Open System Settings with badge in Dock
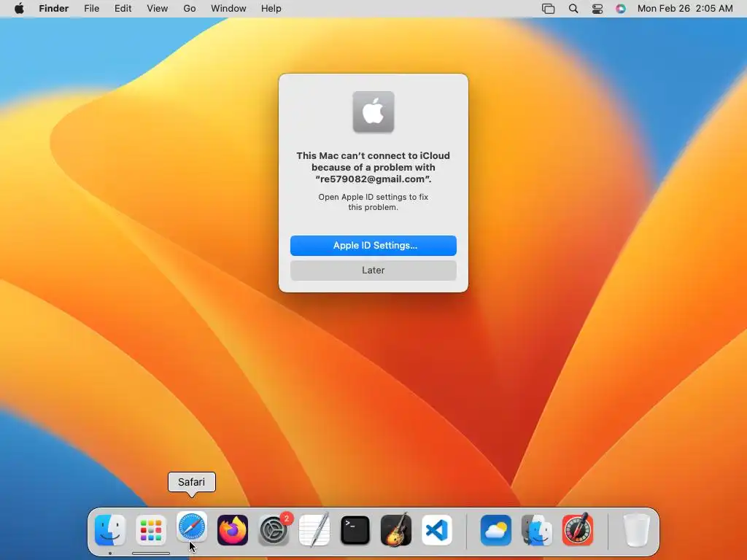 coord(274,530)
